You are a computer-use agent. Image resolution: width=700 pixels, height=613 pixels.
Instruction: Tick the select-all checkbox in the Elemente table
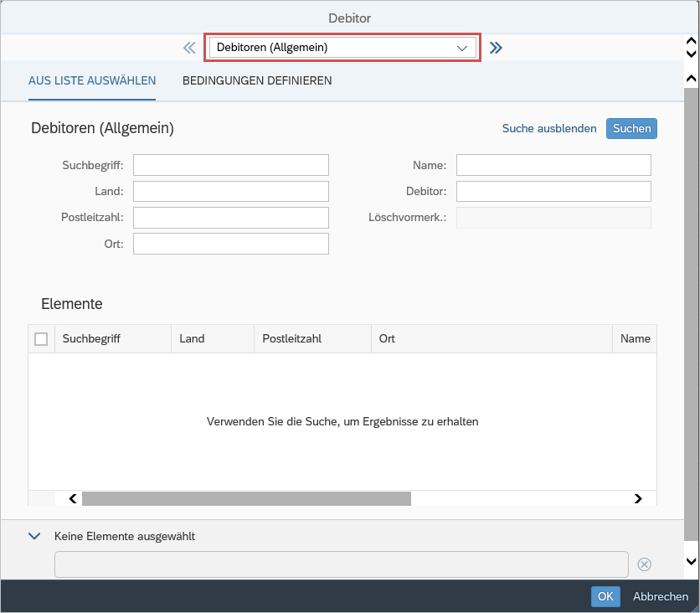pyautogui.click(x=41, y=339)
